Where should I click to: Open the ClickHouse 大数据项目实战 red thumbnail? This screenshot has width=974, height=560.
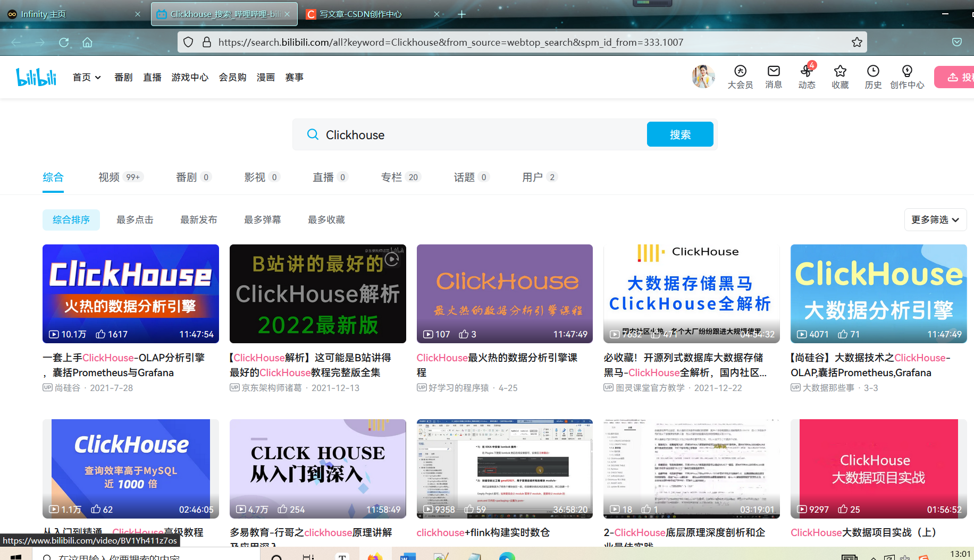point(879,469)
